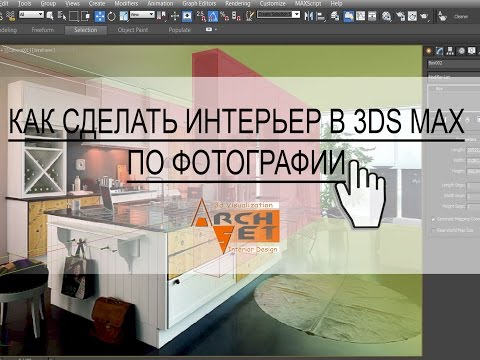The image size is (480, 360).
Task: Open the Material Editor icon
Action: click(x=387, y=16)
